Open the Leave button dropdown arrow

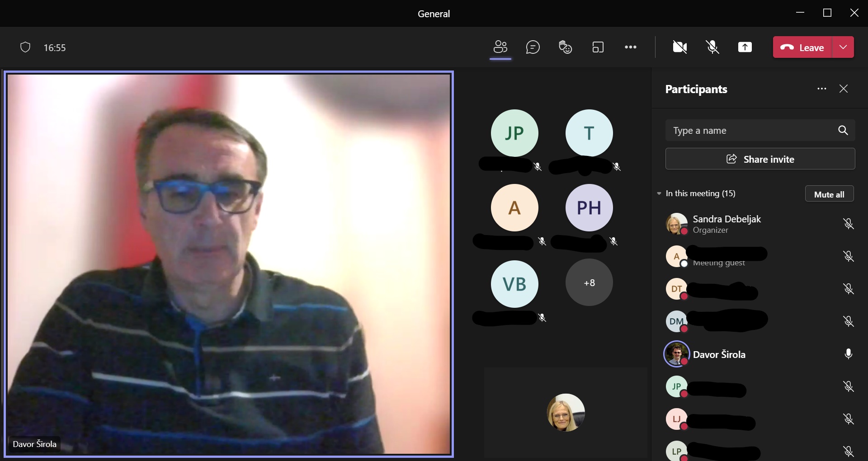click(x=843, y=47)
